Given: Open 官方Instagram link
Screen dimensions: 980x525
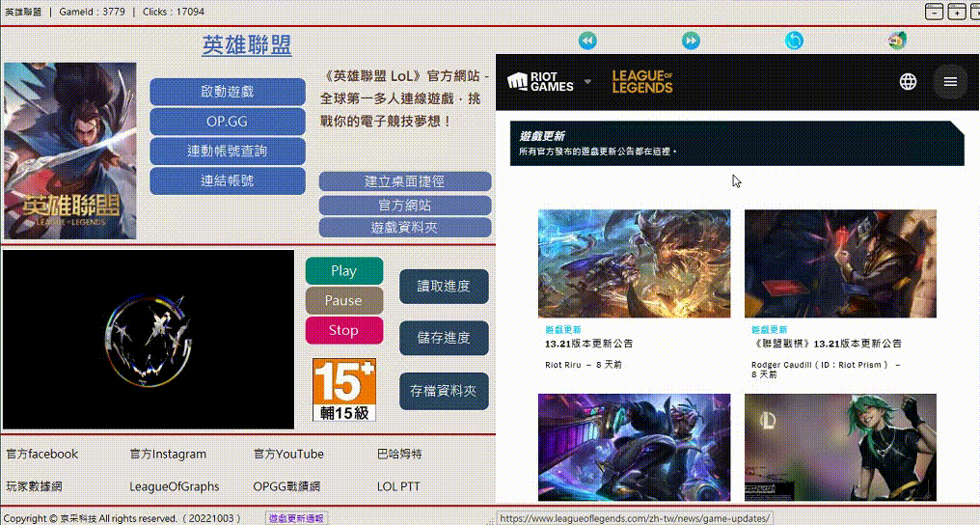Looking at the screenshot, I should 168,455.
